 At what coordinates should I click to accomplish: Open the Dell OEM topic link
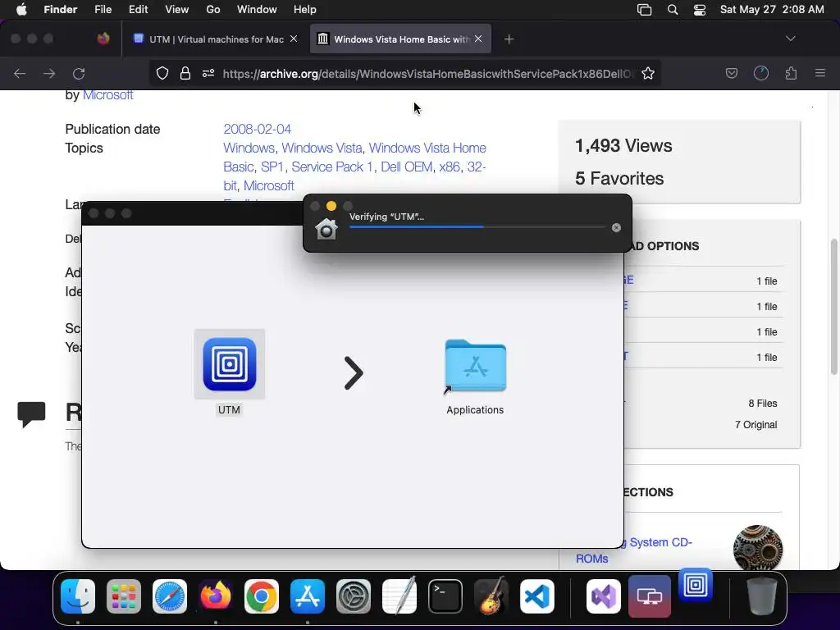[x=407, y=167]
